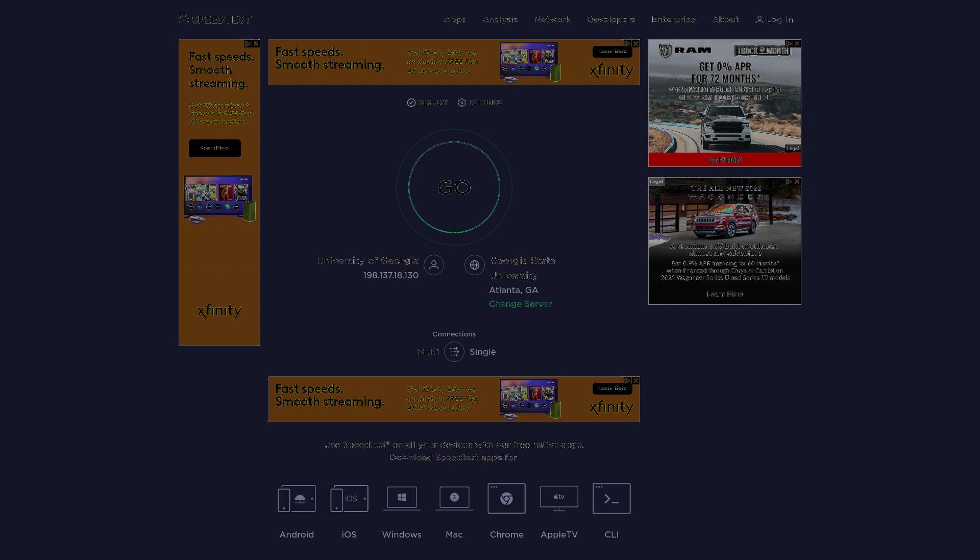This screenshot has width=980, height=560.
Task: Click the Legal tag on Wagoneer ad
Action: (x=657, y=182)
